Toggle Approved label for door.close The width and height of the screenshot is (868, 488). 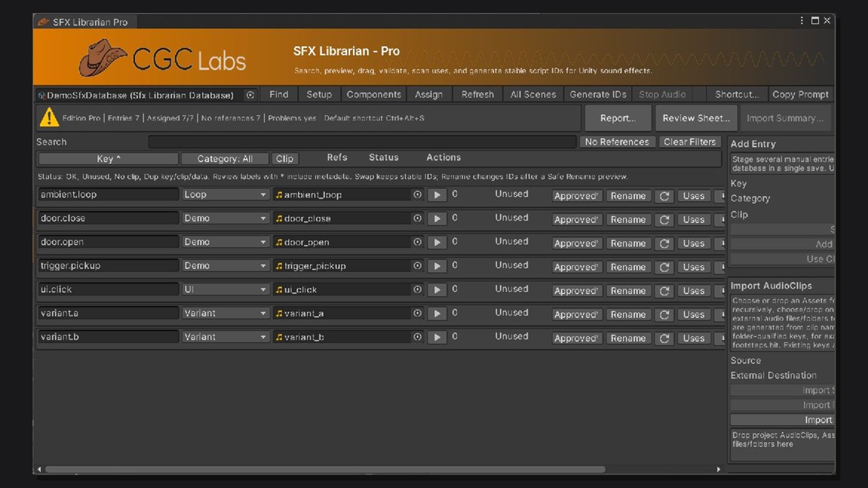pos(576,220)
